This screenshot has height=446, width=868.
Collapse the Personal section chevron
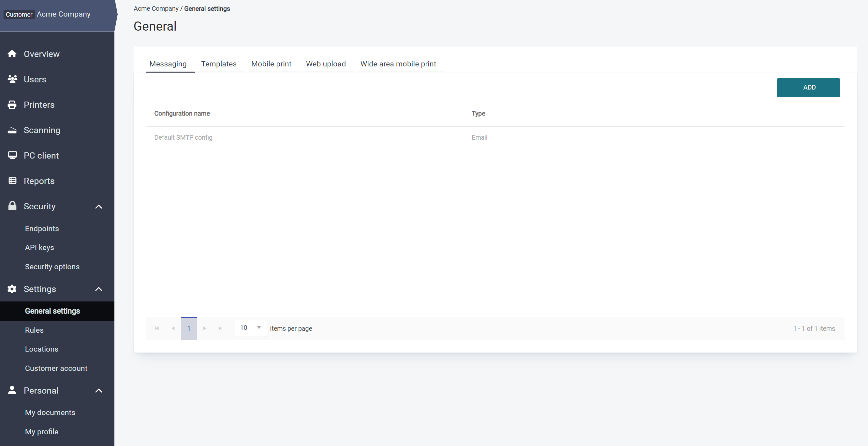(x=98, y=390)
